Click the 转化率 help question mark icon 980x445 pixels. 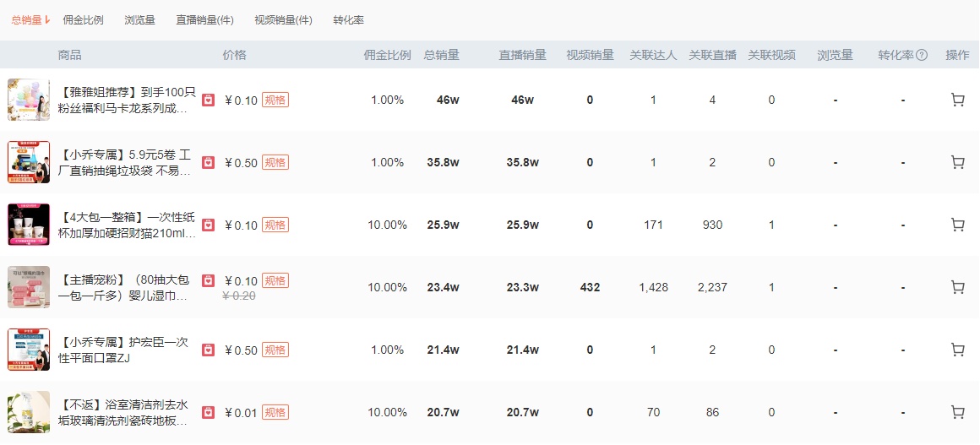[x=922, y=55]
